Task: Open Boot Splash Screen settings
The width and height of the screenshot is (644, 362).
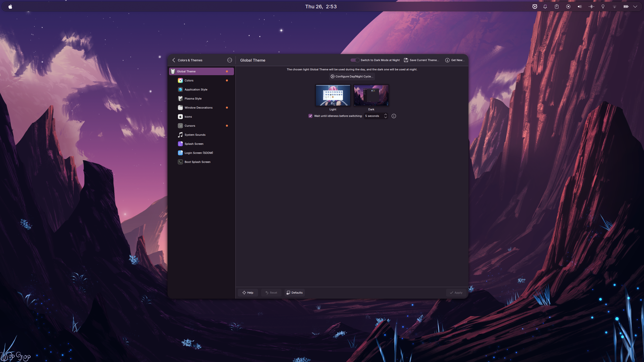Action: coord(197,162)
